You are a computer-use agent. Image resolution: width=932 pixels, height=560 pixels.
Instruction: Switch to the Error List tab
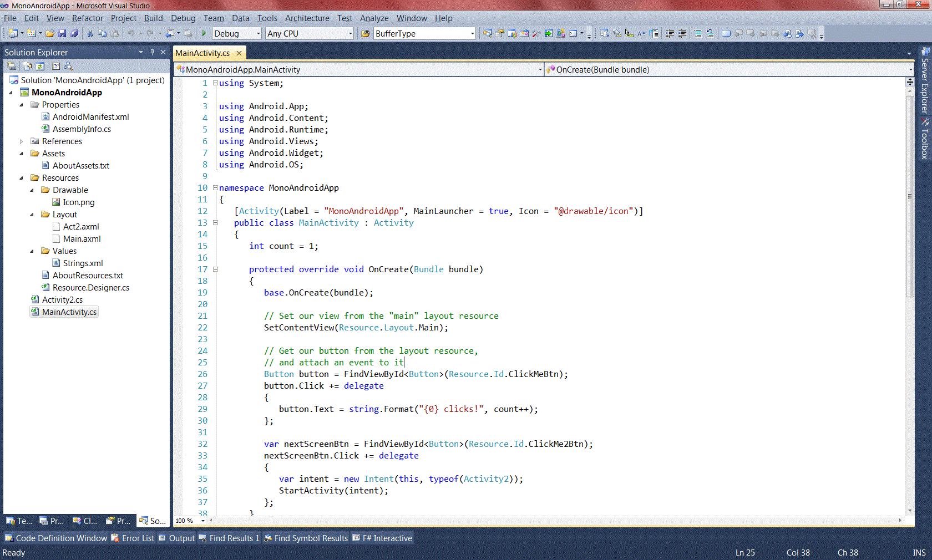click(x=133, y=538)
